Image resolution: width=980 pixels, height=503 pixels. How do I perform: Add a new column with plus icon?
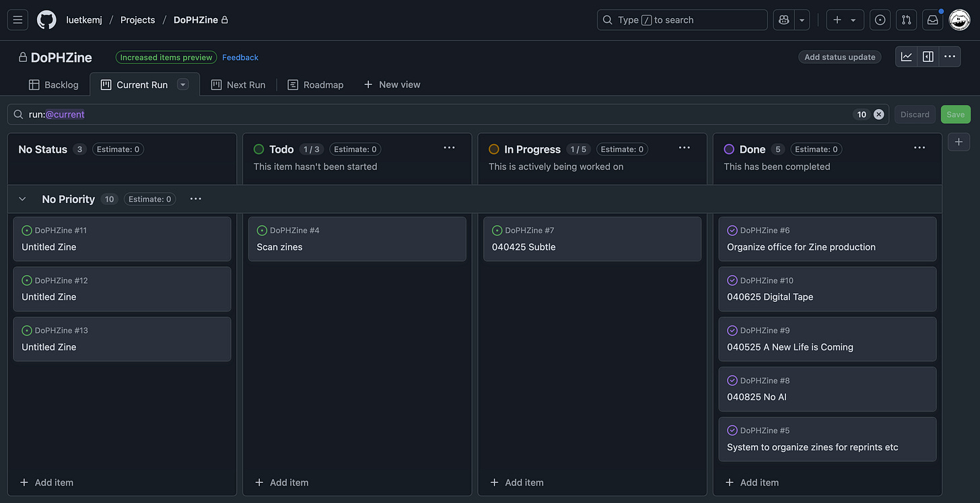click(959, 142)
